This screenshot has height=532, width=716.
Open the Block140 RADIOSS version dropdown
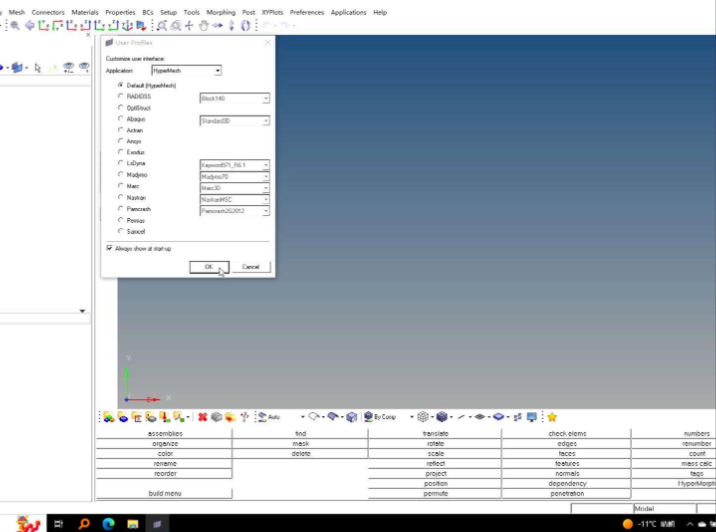pyautogui.click(x=235, y=98)
